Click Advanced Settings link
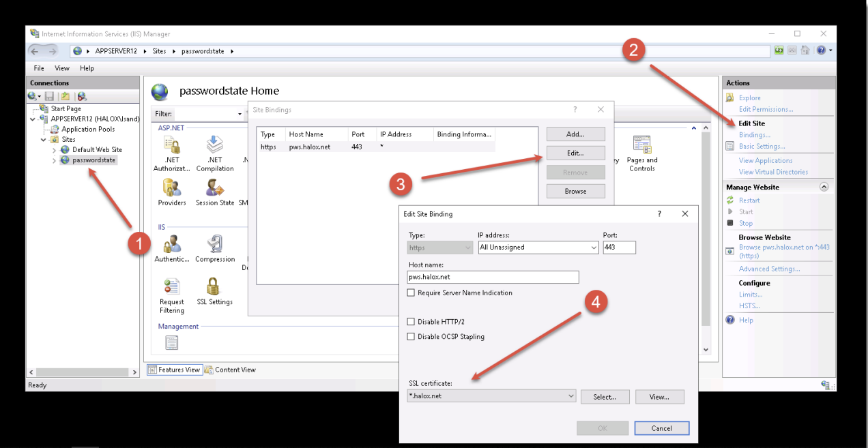Screen dimensions: 868x448 point(769,269)
